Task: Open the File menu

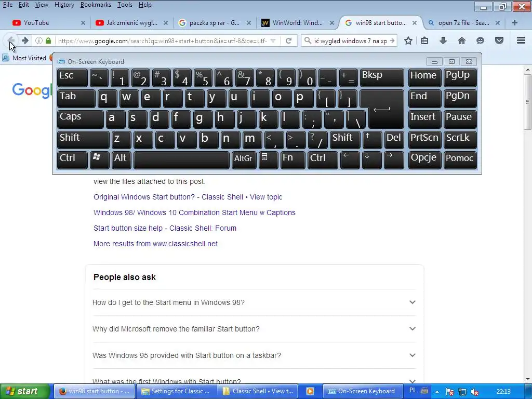Action: (7, 5)
